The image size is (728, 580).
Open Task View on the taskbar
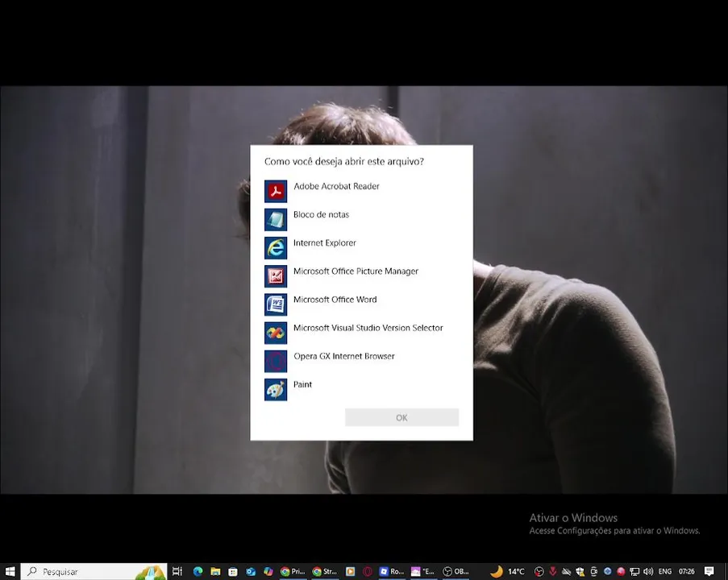point(177,572)
